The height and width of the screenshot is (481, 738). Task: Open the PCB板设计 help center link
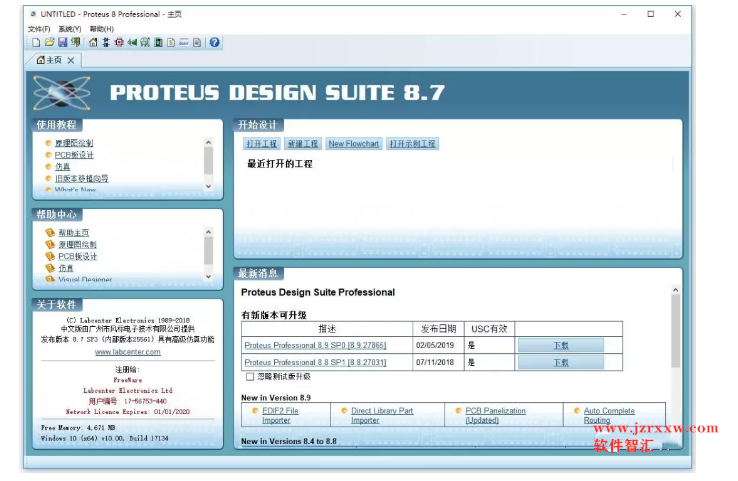click(x=77, y=256)
